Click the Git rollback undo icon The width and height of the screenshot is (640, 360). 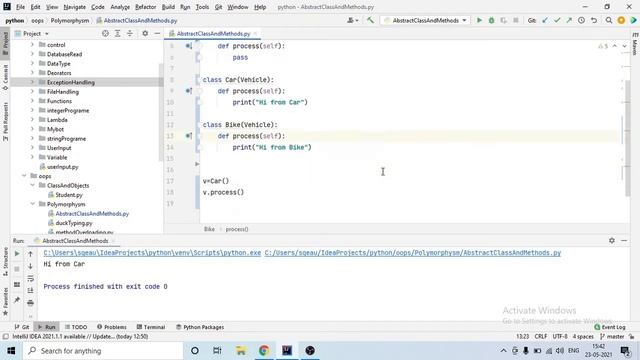[x=594, y=20]
